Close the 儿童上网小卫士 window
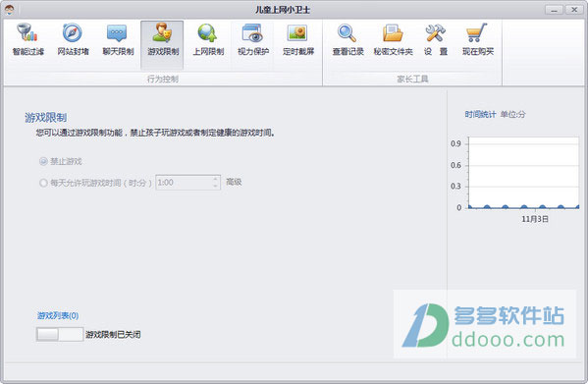The width and height of the screenshot is (588, 384). pos(573,10)
